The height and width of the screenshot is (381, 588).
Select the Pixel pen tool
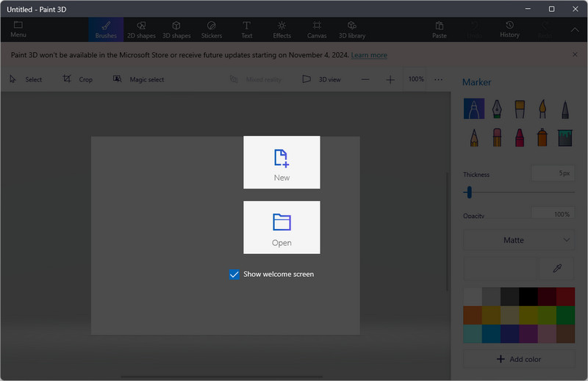[565, 109]
